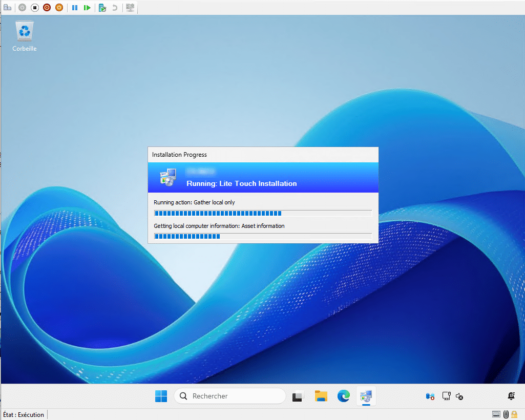This screenshot has height=420, width=525.
Task: Open the Windows Start menu
Action: click(161, 396)
